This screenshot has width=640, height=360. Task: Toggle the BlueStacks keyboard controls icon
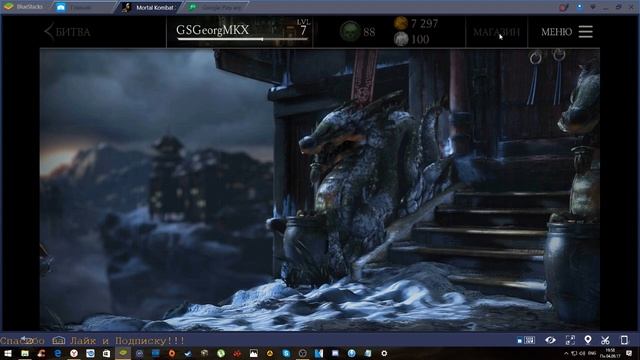[x=529, y=340]
